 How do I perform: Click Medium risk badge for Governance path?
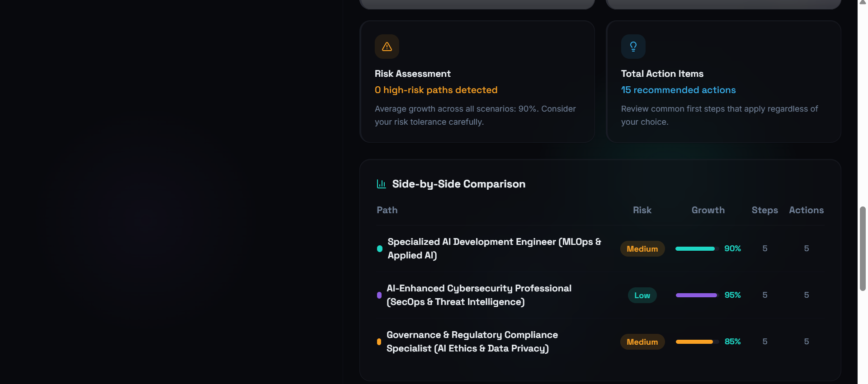[x=642, y=342]
